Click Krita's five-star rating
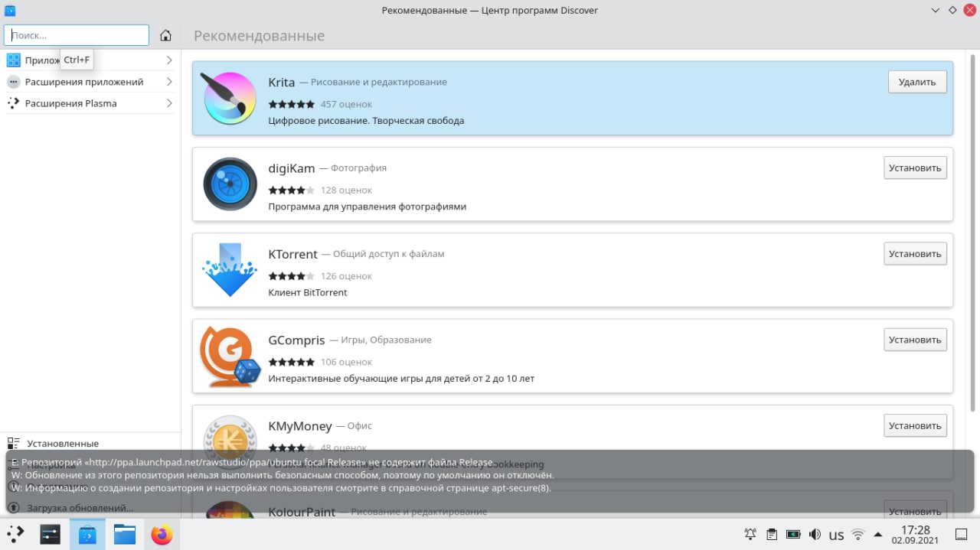 click(291, 104)
